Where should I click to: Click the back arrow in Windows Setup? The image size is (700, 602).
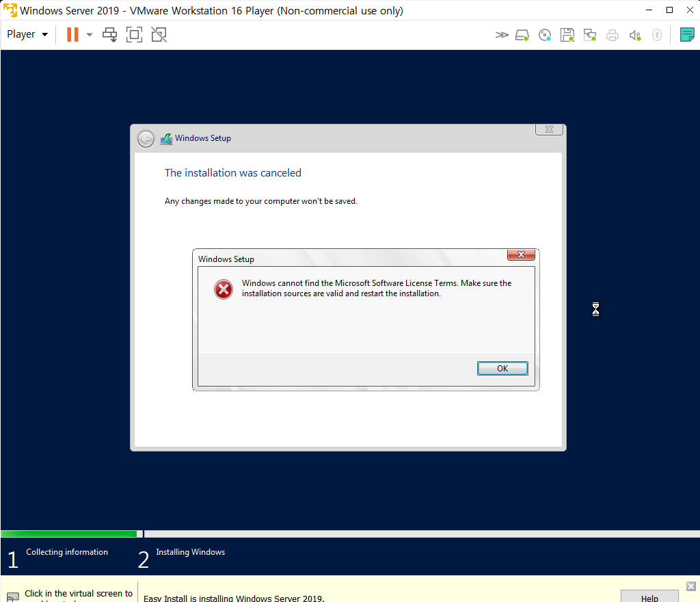(x=146, y=139)
